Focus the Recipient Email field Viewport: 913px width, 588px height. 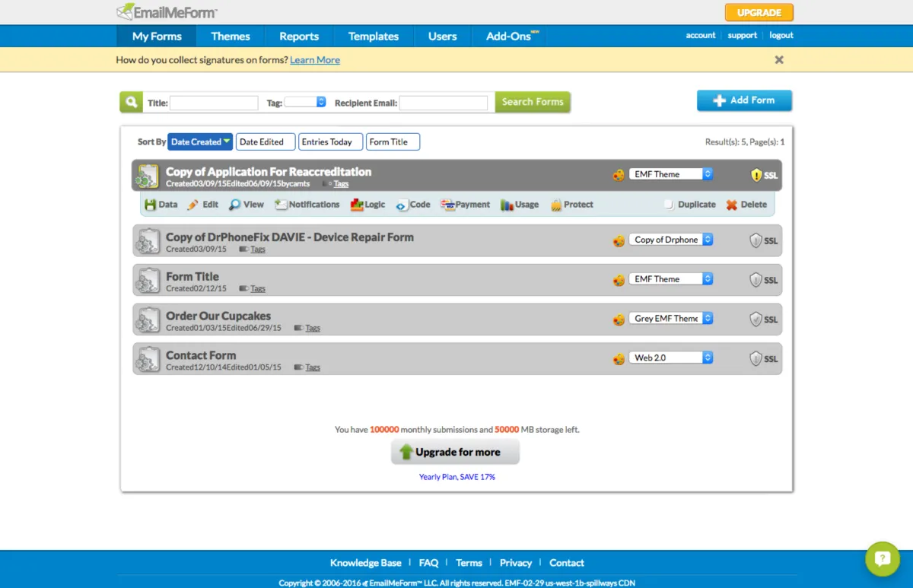(444, 103)
